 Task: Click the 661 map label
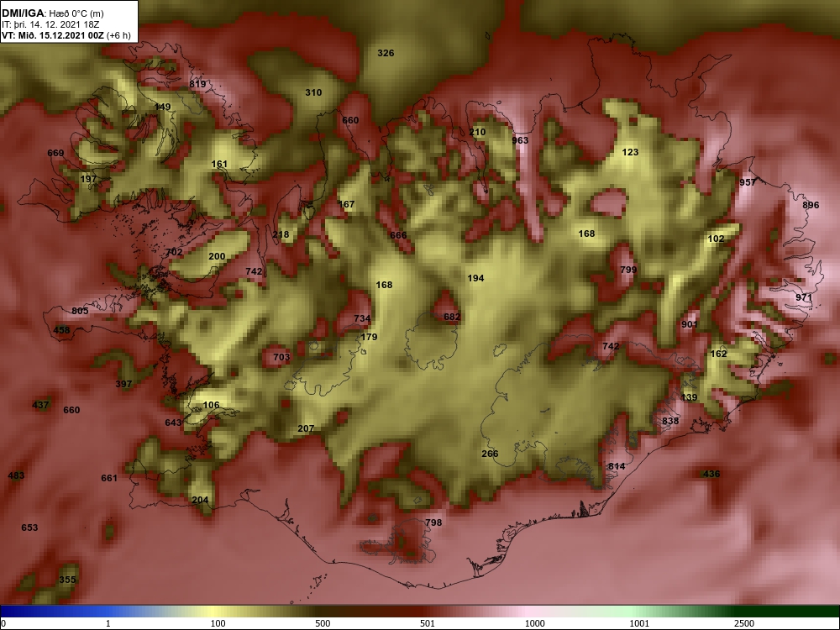(x=109, y=477)
